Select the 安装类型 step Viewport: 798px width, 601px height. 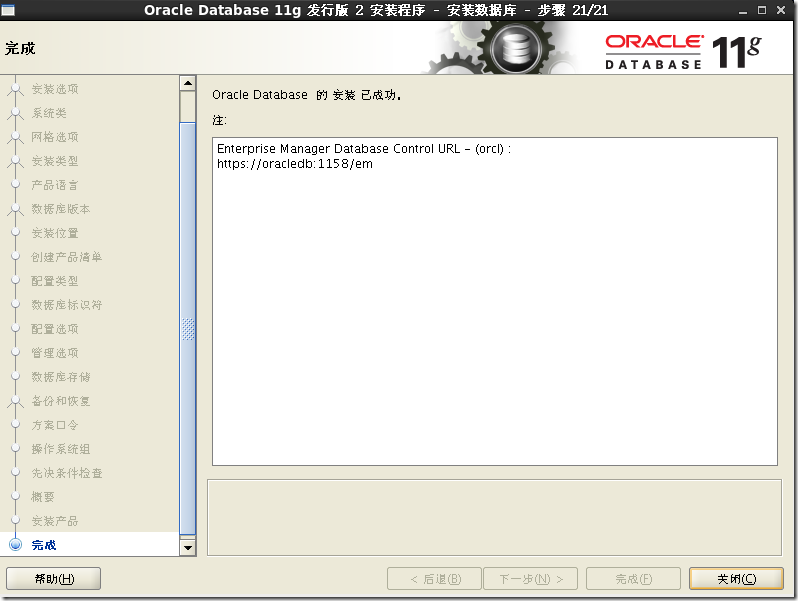click(55, 161)
